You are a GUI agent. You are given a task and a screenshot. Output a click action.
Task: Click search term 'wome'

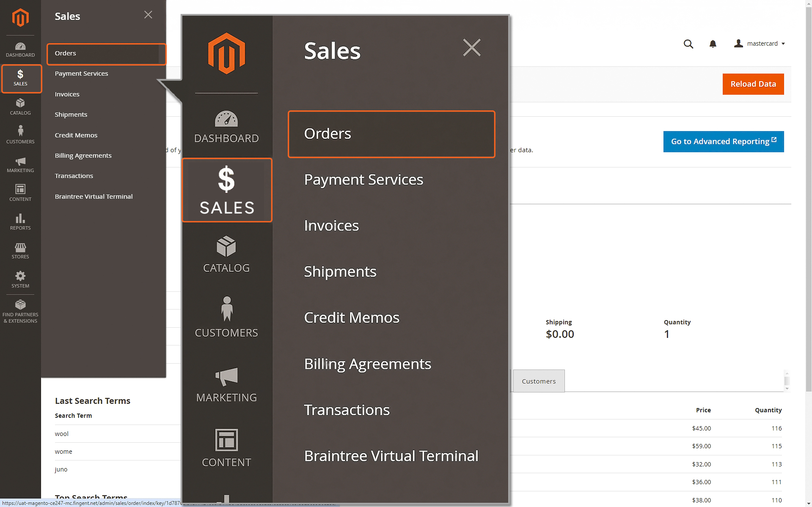click(63, 452)
